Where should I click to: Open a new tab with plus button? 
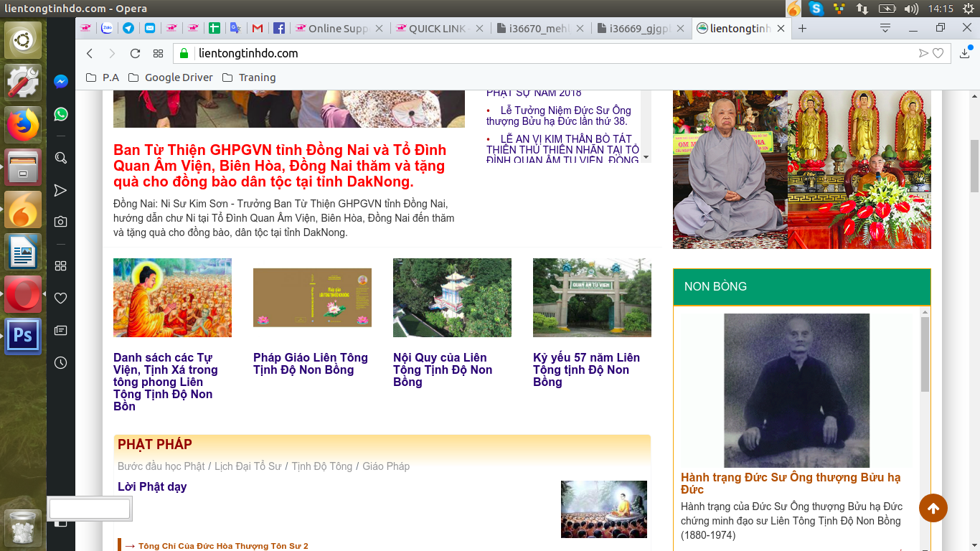803,29
